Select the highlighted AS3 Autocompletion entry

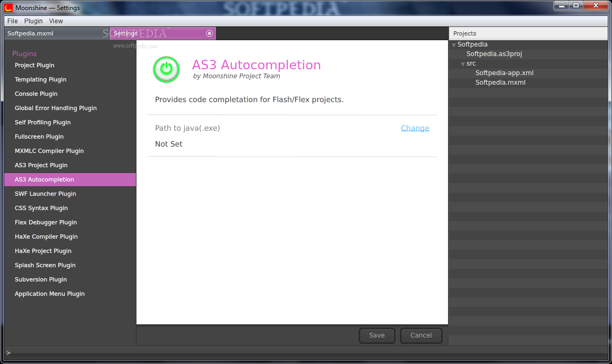70,180
